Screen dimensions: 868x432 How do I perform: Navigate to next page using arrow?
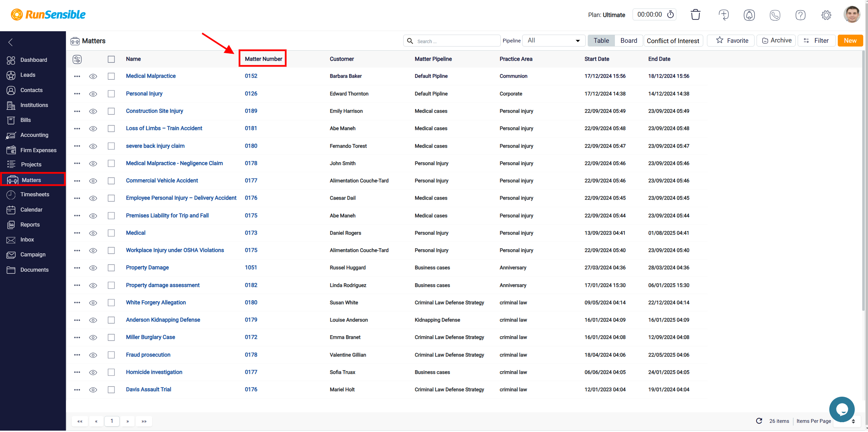(127, 421)
